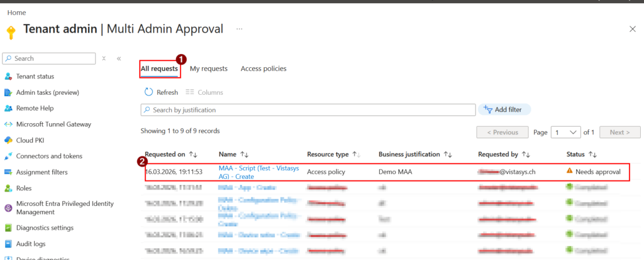
Task: Click the Access policy resource type cell
Action: coord(326,172)
